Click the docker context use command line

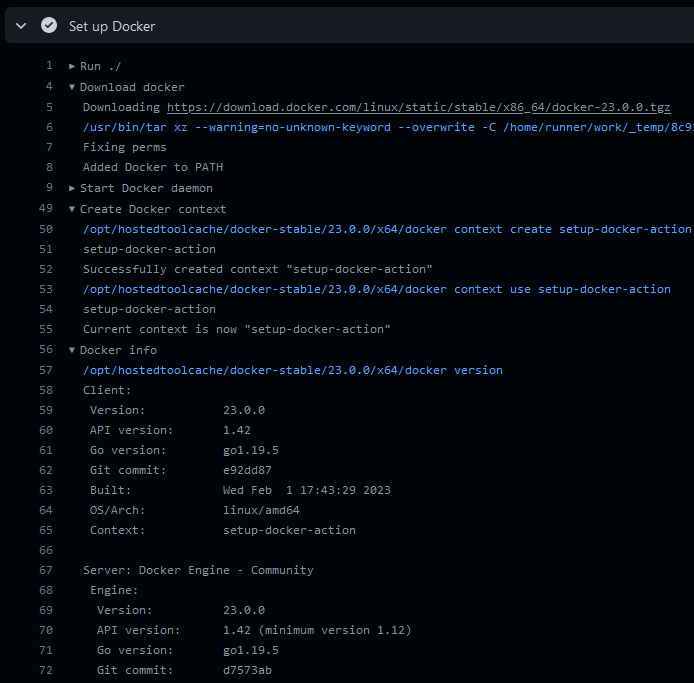(x=376, y=289)
